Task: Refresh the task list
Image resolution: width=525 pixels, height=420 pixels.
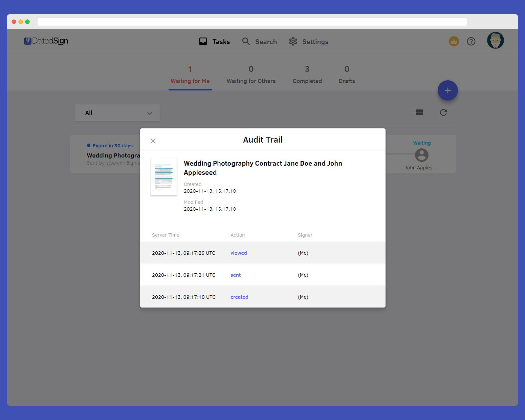Action: (443, 112)
